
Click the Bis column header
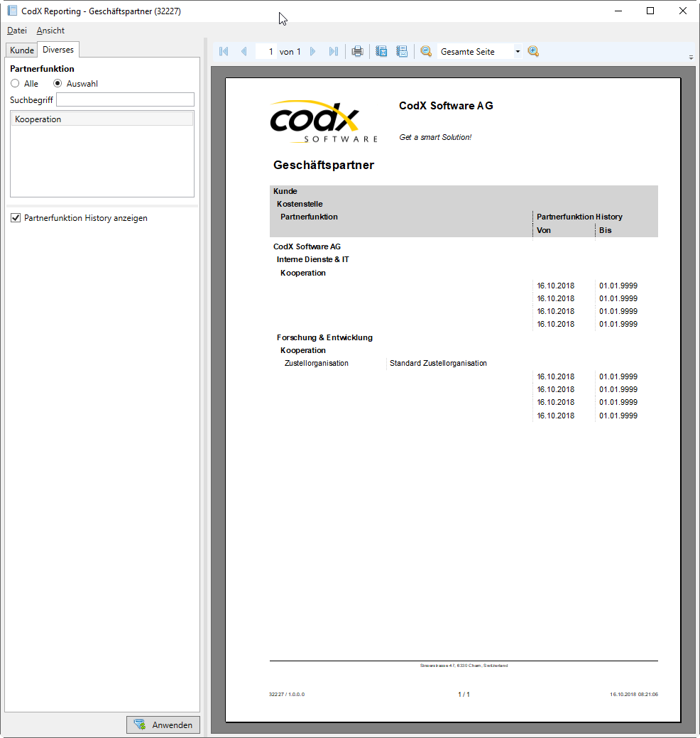coord(606,230)
